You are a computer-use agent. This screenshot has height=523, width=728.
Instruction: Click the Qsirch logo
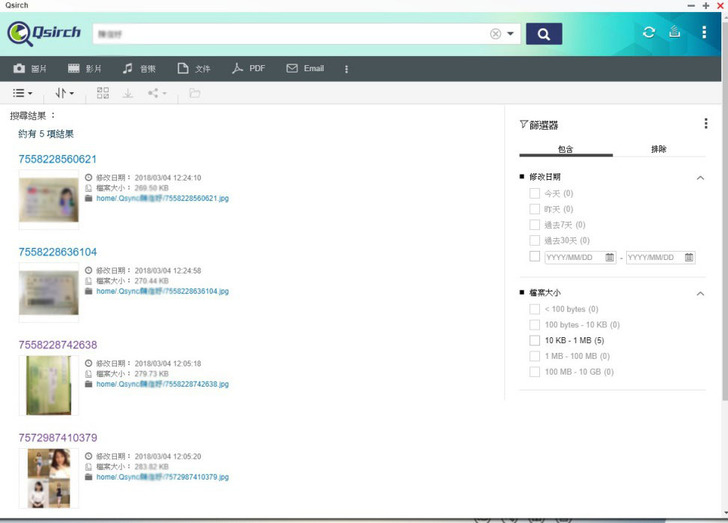pos(44,33)
